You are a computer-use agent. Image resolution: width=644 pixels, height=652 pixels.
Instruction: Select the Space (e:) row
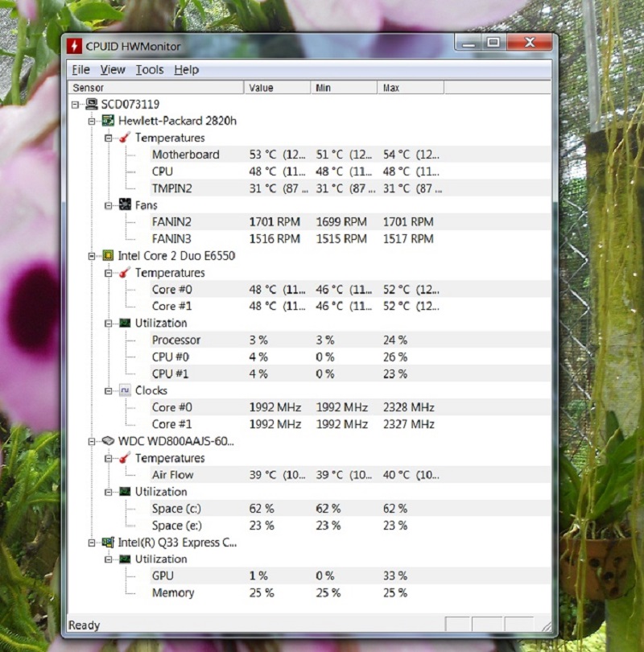tap(350, 525)
